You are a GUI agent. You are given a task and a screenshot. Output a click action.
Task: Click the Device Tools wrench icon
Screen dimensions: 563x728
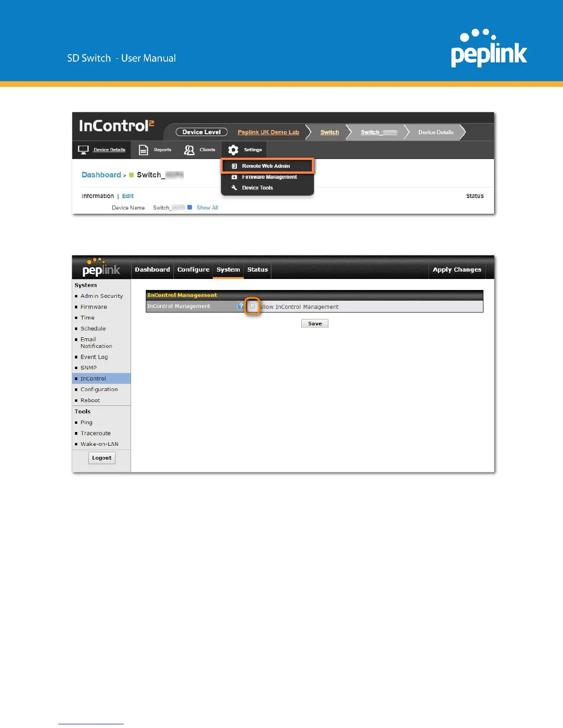click(234, 188)
